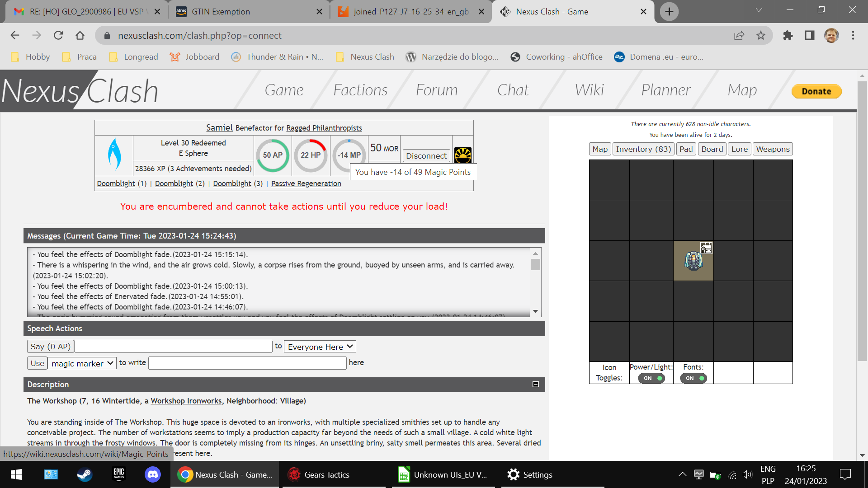Open Chrome tab search chevron
This screenshot has height=488, width=868.
(759, 10)
